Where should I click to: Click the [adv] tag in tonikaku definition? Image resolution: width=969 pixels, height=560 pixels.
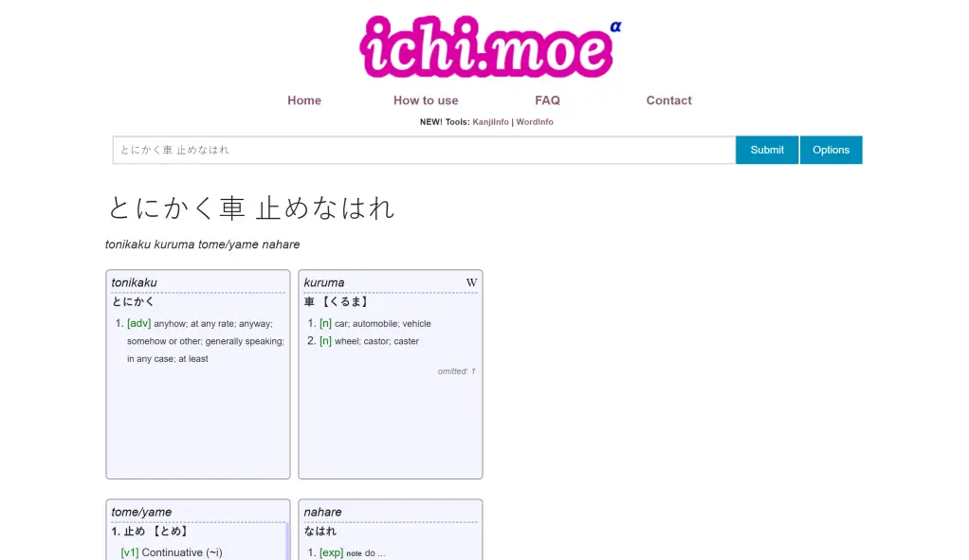coord(138,323)
